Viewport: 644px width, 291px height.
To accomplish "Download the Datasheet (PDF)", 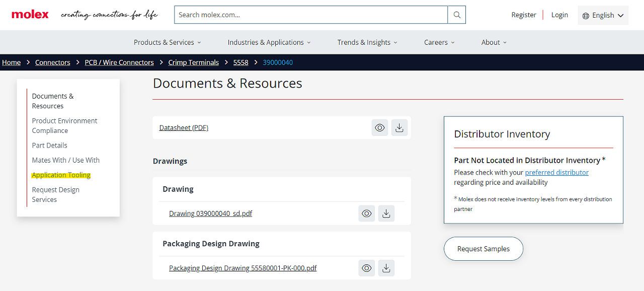I will click(399, 128).
